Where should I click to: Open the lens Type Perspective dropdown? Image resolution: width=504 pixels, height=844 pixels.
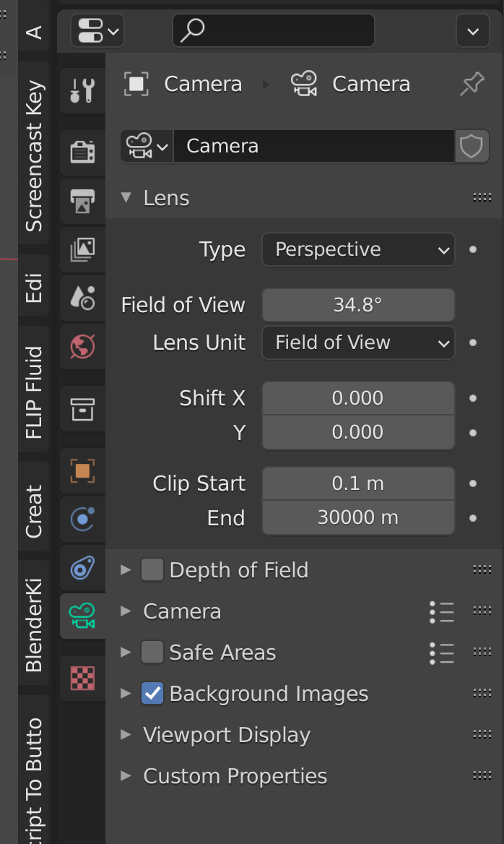coord(358,250)
